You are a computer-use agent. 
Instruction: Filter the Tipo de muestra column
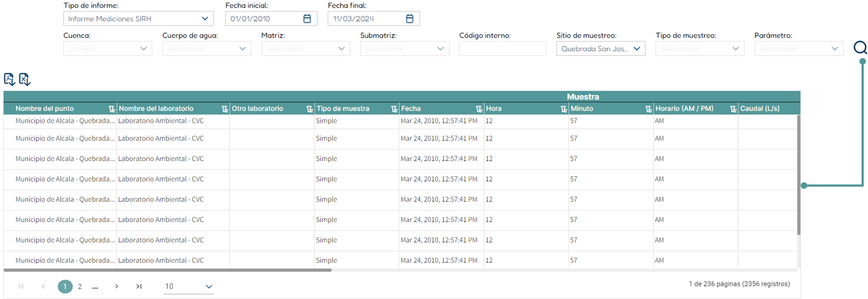tap(394, 109)
